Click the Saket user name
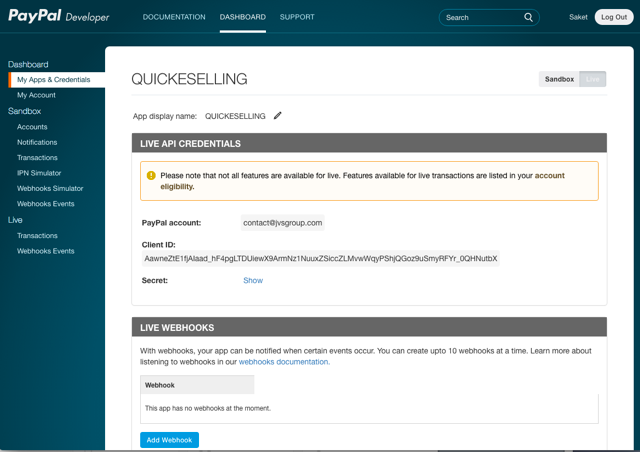 point(578,17)
